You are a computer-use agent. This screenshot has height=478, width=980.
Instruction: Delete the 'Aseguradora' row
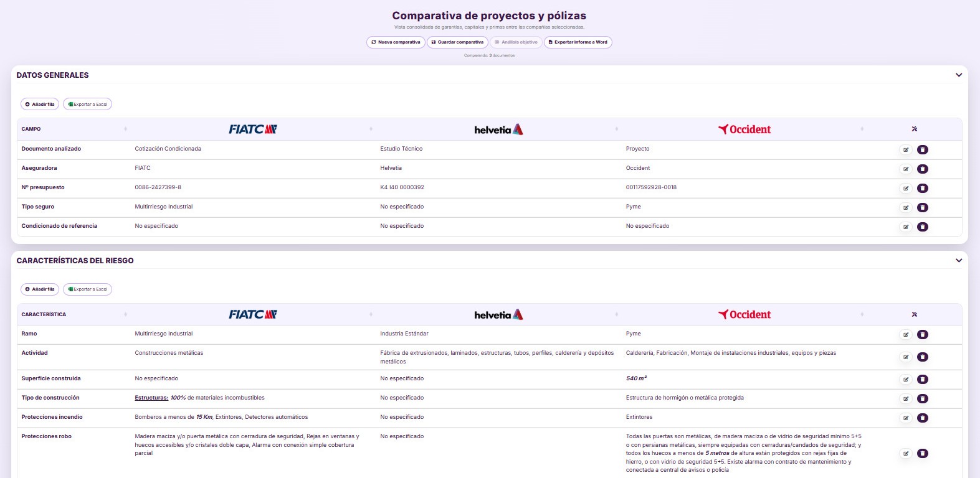(x=923, y=169)
